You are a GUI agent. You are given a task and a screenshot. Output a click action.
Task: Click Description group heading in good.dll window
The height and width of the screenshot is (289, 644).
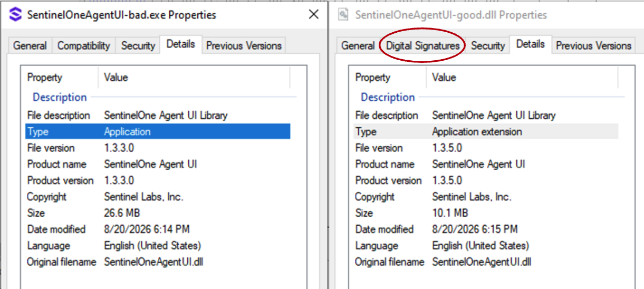pos(388,97)
